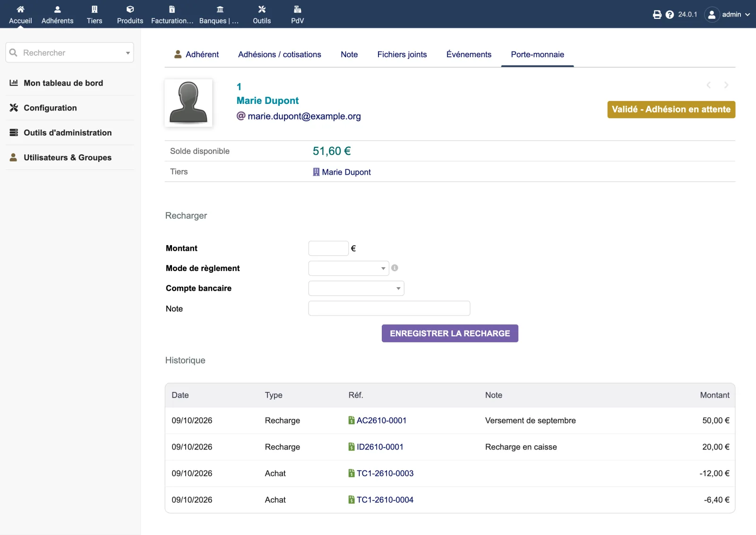Open reference TC1-2610-0003
Screen dimensions: 756x535
[381, 474]
